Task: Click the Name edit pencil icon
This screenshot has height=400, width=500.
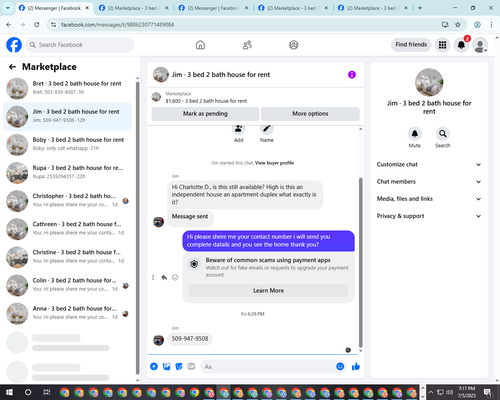Action: pyautogui.click(x=267, y=129)
